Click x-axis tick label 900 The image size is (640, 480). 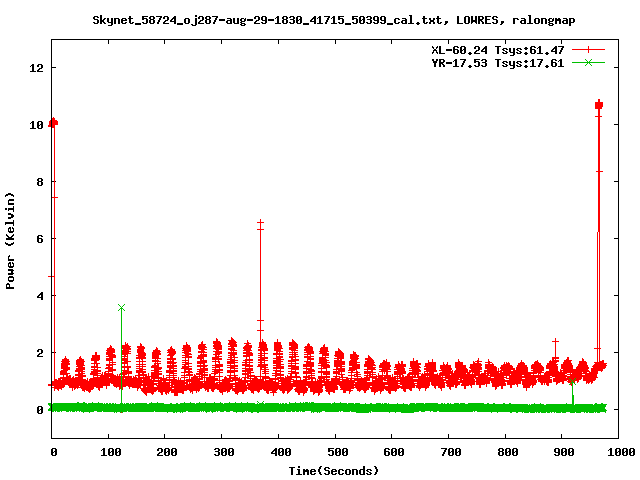(564, 452)
